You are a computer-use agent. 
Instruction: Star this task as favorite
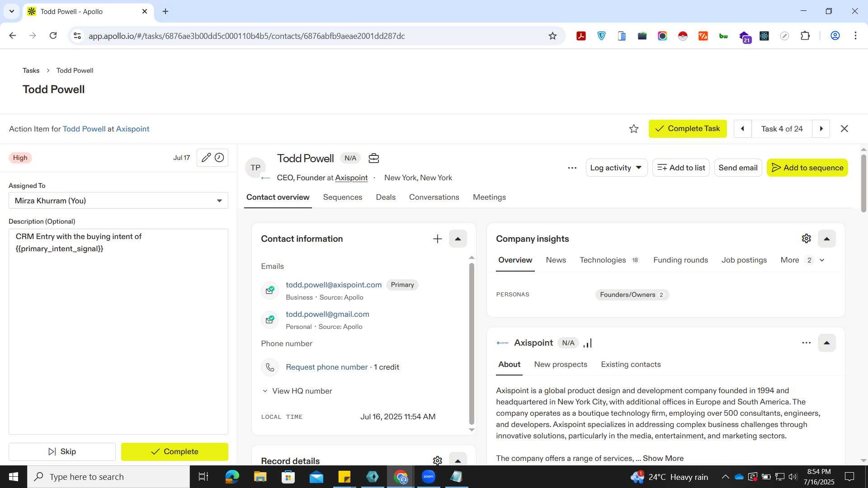634,129
